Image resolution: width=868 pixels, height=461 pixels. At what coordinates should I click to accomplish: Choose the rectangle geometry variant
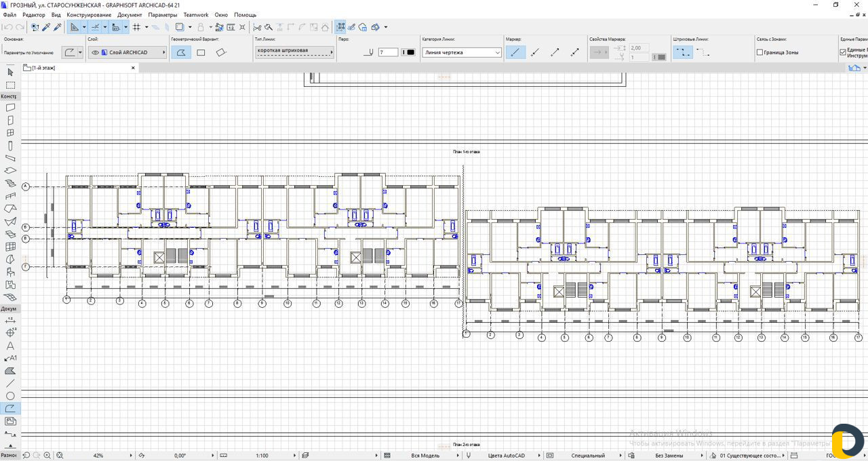[201, 52]
